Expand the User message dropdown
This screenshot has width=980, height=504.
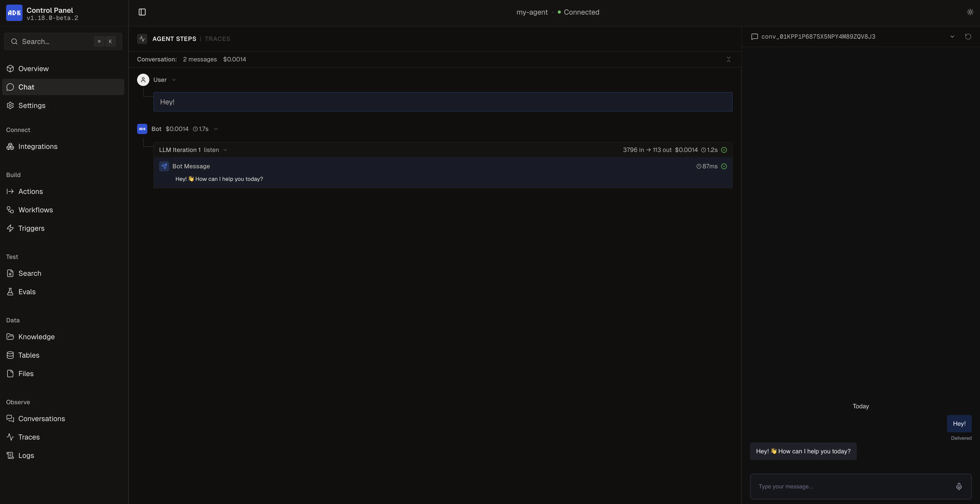(174, 80)
